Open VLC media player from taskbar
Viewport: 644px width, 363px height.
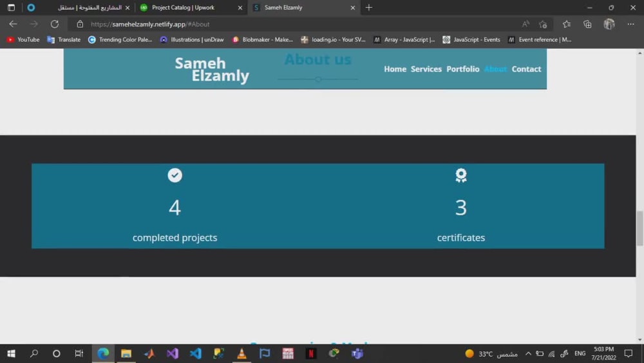point(241,353)
